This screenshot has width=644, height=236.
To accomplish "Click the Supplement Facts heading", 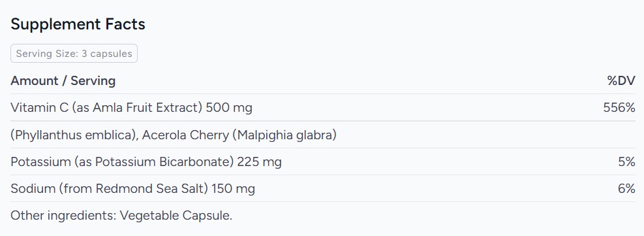I will [78, 24].
